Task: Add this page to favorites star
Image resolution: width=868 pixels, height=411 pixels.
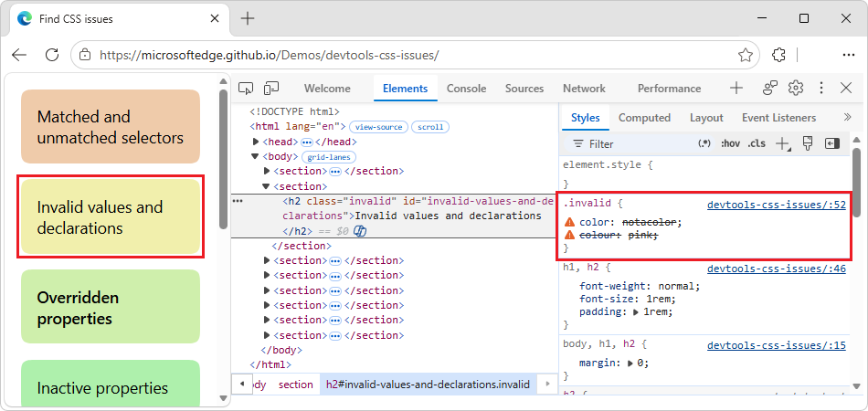Action: point(746,55)
